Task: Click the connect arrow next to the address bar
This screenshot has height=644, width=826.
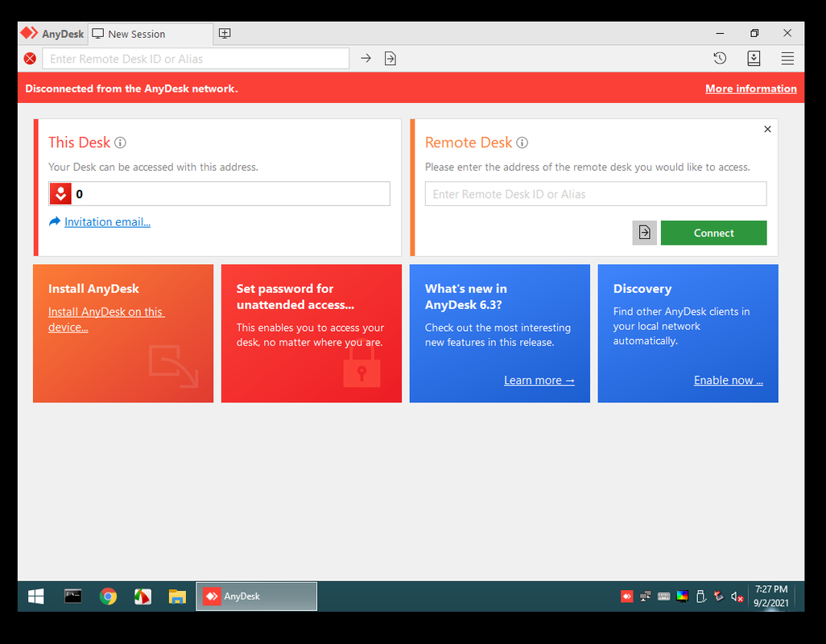Action: 366,59
